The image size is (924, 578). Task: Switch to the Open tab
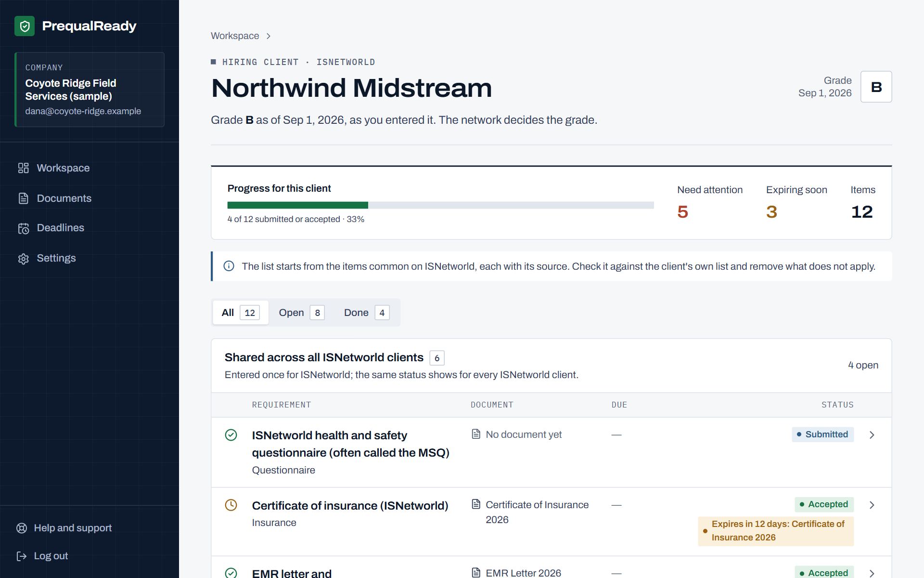click(302, 313)
